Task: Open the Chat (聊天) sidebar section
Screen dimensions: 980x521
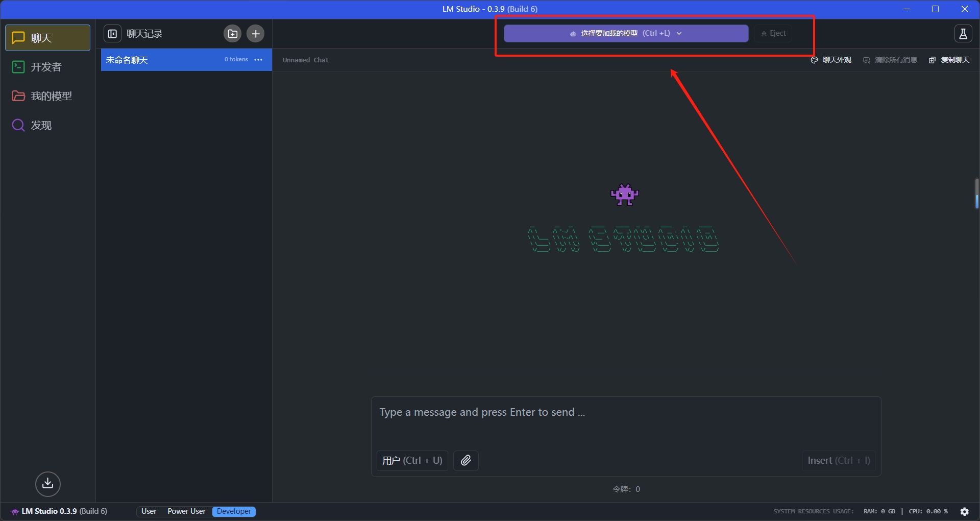Action: coord(47,38)
